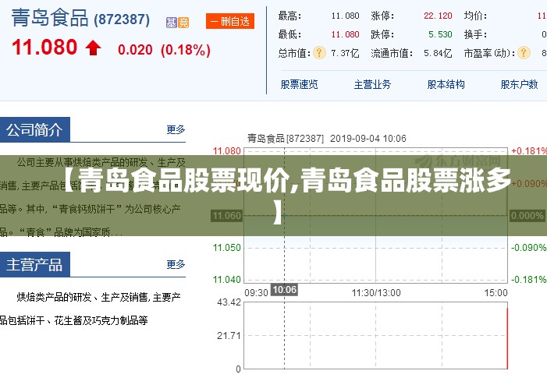The width and height of the screenshot is (547, 392).
Task: Click the orange 竞 badge icon
Action: tap(183, 23)
